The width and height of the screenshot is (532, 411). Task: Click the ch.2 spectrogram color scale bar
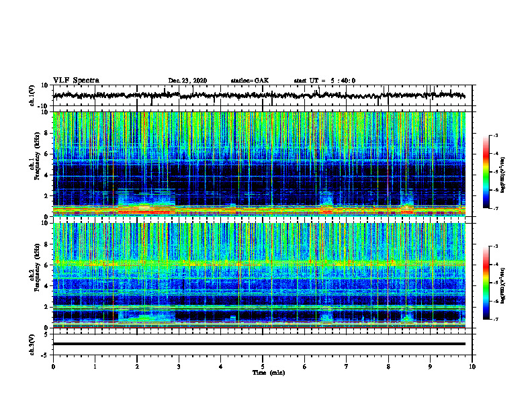click(x=486, y=283)
